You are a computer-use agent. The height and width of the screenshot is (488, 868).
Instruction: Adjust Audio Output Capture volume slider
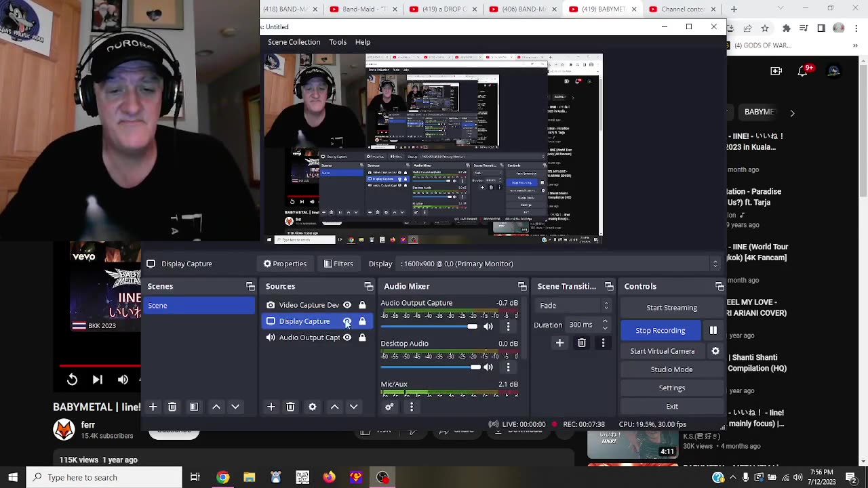point(429,327)
